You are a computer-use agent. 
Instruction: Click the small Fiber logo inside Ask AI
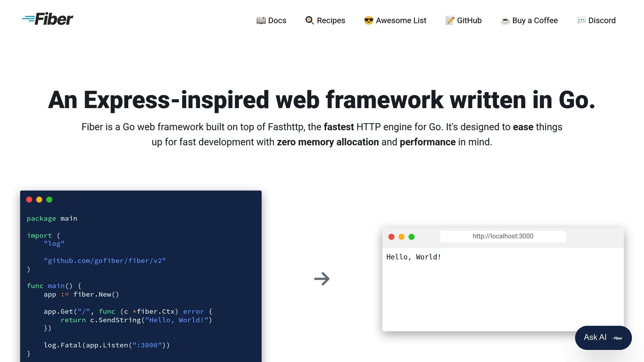pyautogui.click(x=617, y=338)
